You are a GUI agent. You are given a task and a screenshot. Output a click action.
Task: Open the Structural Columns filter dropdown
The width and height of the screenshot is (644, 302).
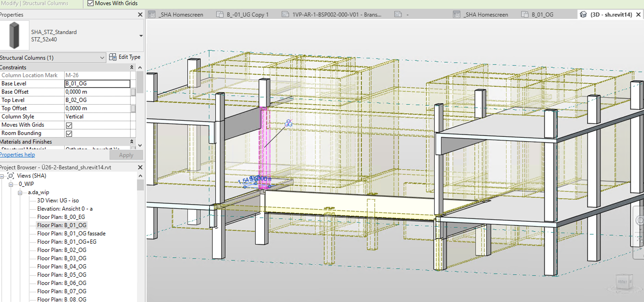pos(102,58)
